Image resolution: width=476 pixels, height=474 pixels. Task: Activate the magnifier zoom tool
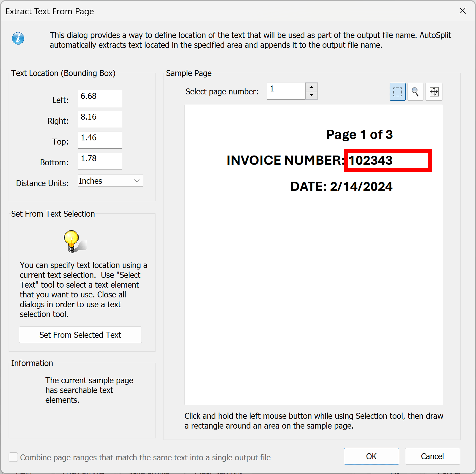(x=415, y=92)
